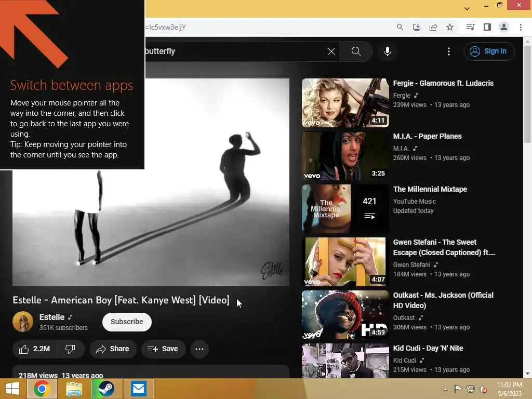Click Chrome icon in taskbar

pos(42,389)
